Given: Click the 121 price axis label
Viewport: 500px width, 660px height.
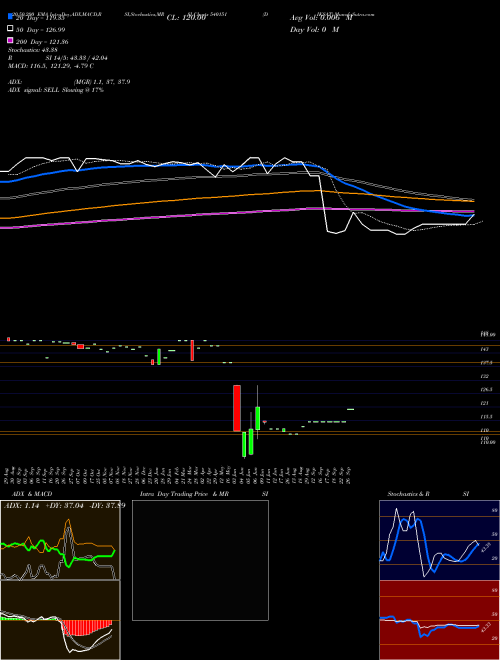Looking at the screenshot, I should click(x=484, y=403).
